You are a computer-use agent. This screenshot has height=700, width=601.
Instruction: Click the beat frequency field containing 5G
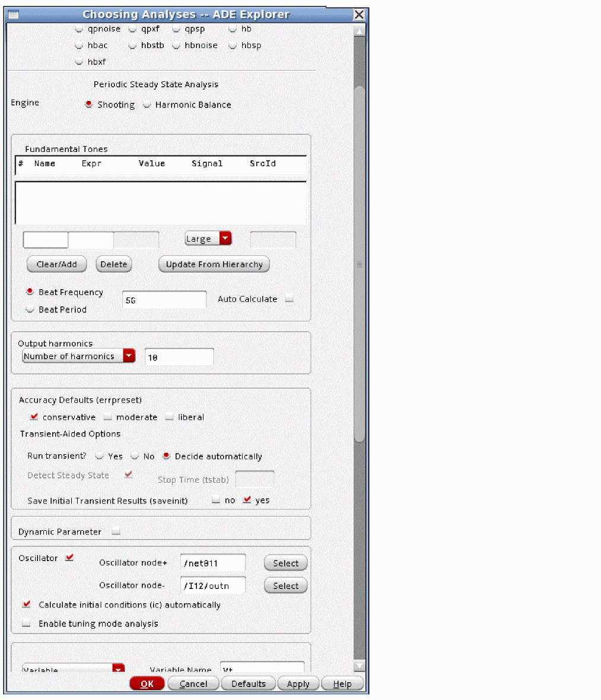[x=164, y=300]
